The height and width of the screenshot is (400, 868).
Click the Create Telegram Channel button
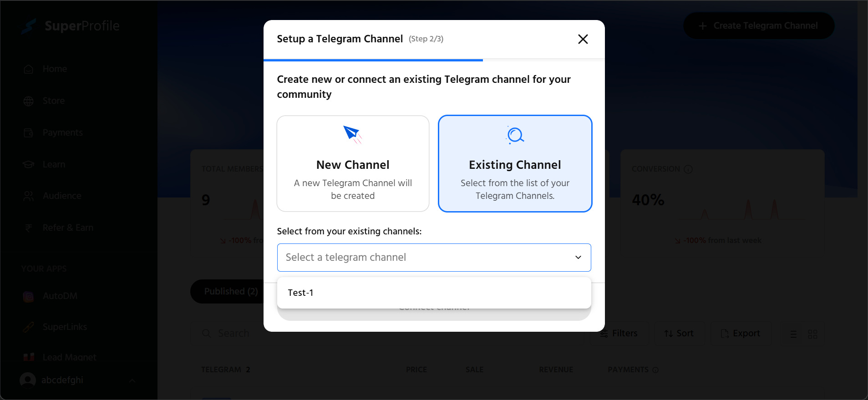(758, 26)
